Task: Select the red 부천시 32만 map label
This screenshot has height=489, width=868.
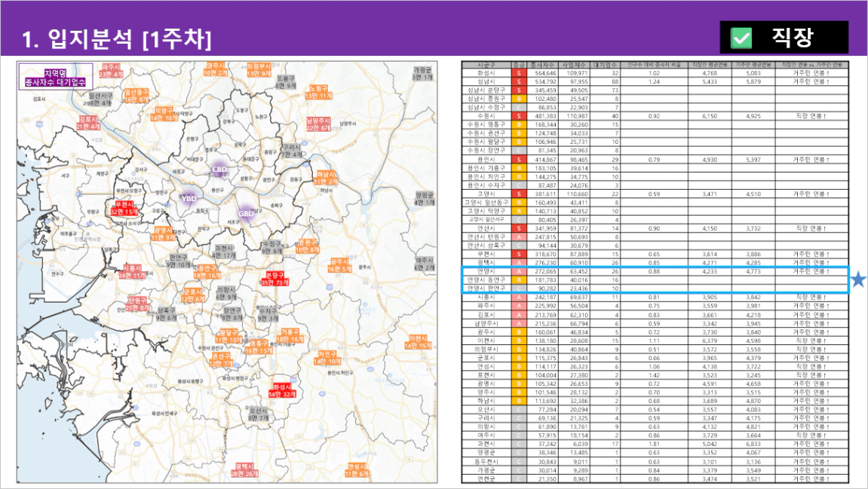Action: (x=123, y=209)
